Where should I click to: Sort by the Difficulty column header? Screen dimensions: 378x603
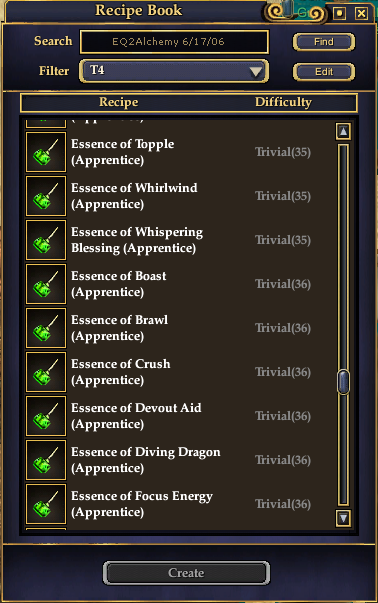pos(283,102)
